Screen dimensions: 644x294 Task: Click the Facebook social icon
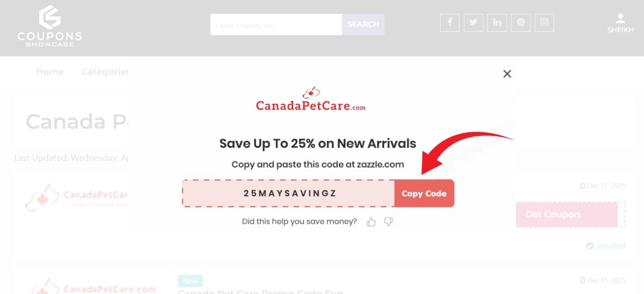pyautogui.click(x=450, y=23)
